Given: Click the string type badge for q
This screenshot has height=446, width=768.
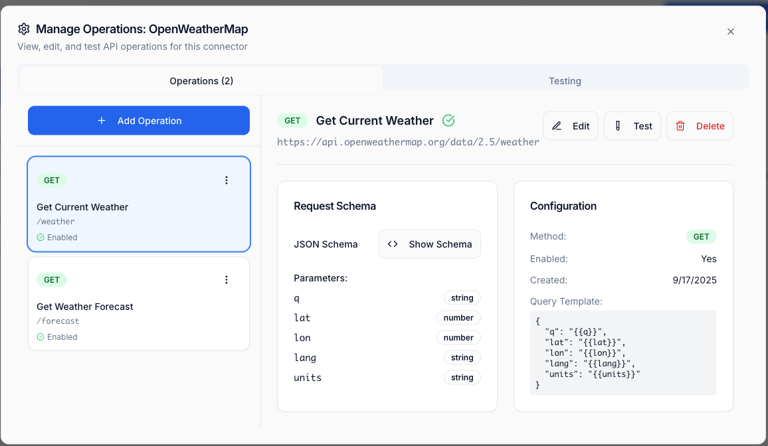Looking at the screenshot, I should [x=462, y=298].
